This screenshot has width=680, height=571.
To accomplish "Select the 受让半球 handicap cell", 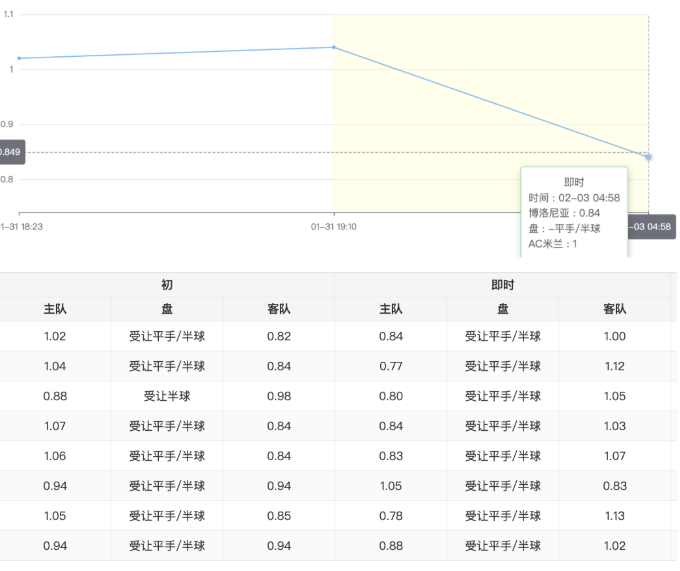I will point(167,396).
